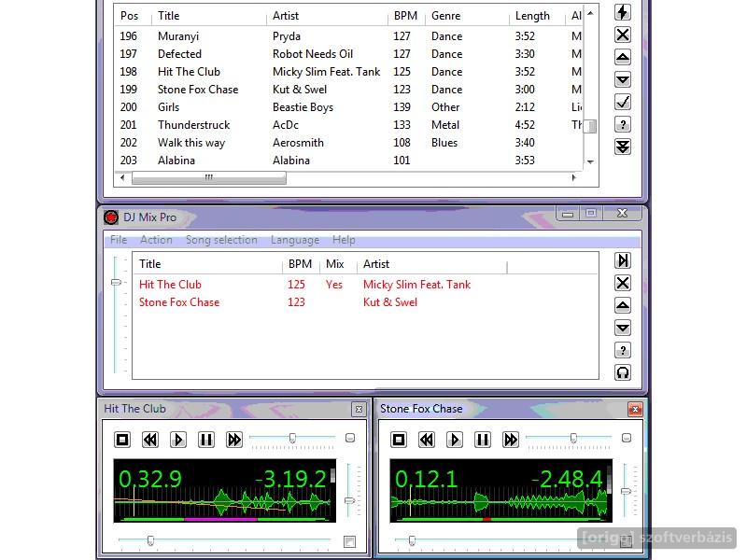Click Hit The Club vertical volume slider handle

349,500
